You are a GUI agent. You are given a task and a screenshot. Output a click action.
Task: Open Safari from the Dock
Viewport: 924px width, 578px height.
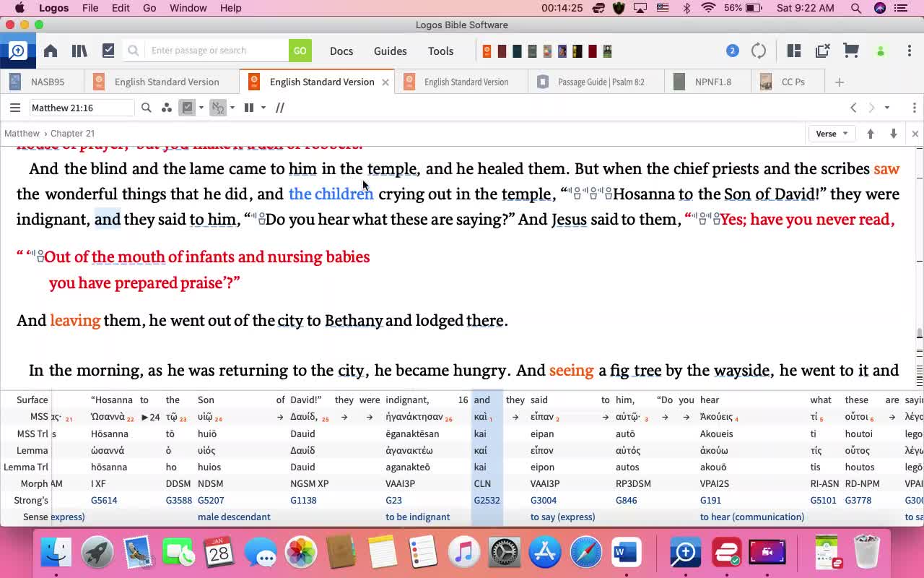tap(585, 553)
